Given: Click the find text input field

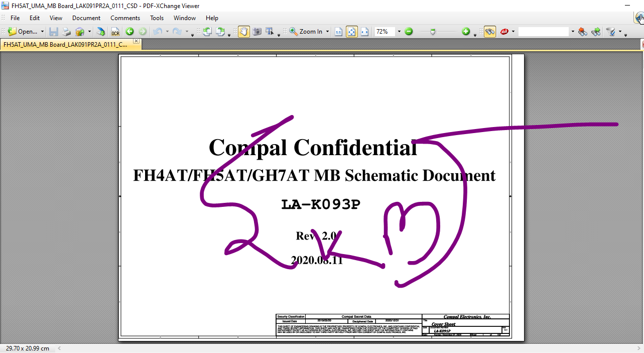Looking at the screenshot, I should 544,32.
